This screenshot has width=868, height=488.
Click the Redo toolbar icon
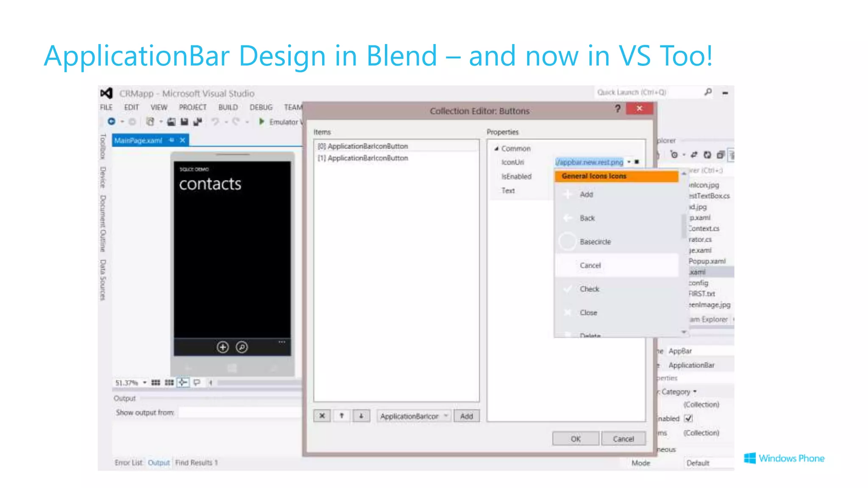click(x=236, y=122)
